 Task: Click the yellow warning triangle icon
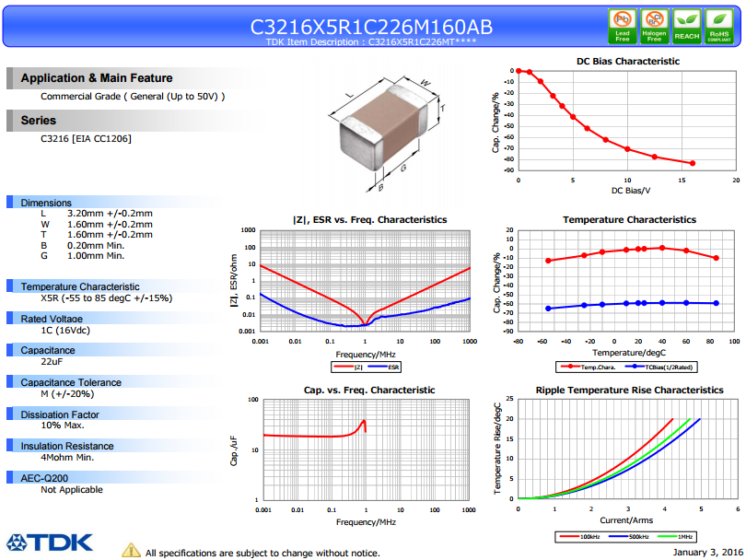[x=131, y=550]
